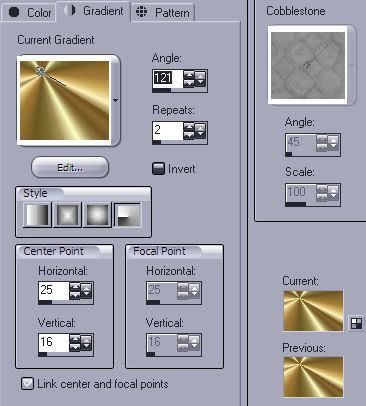This screenshot has width=366, height=406.
Task: Open Center Point Vertical slider popup
Action: [86, 343]
